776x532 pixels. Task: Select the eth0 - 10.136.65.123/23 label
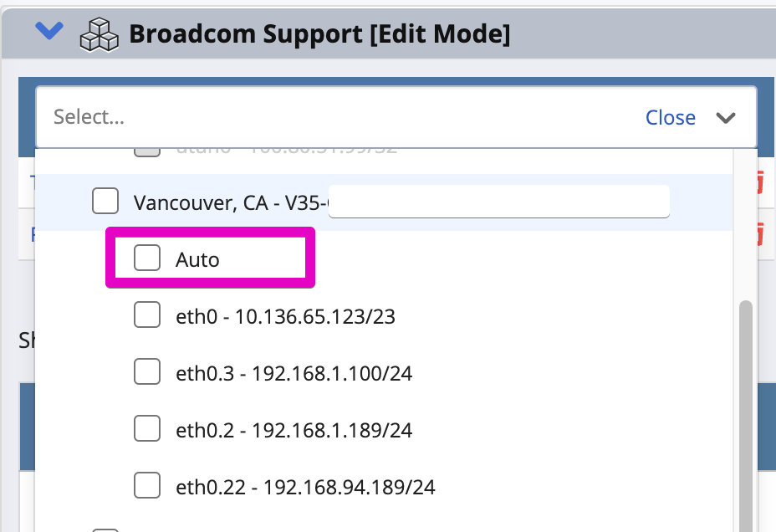(285, 317)
